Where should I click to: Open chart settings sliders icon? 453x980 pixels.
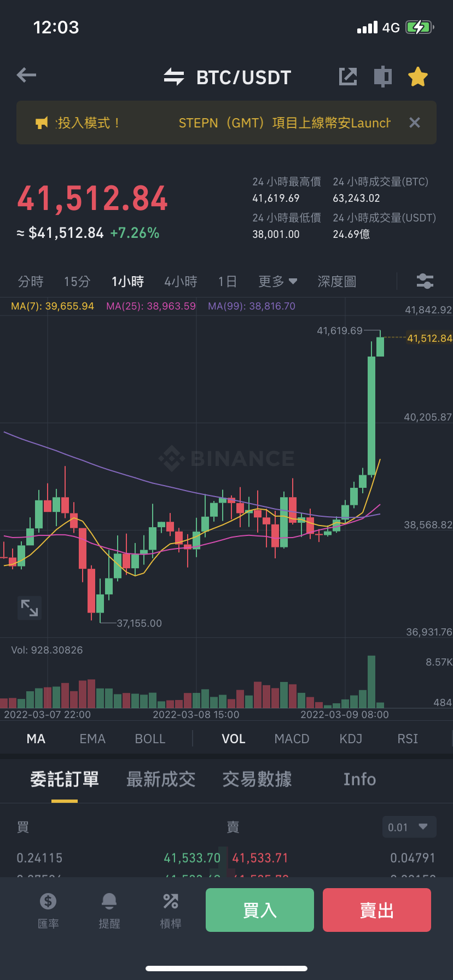click(x=425, y=281)
